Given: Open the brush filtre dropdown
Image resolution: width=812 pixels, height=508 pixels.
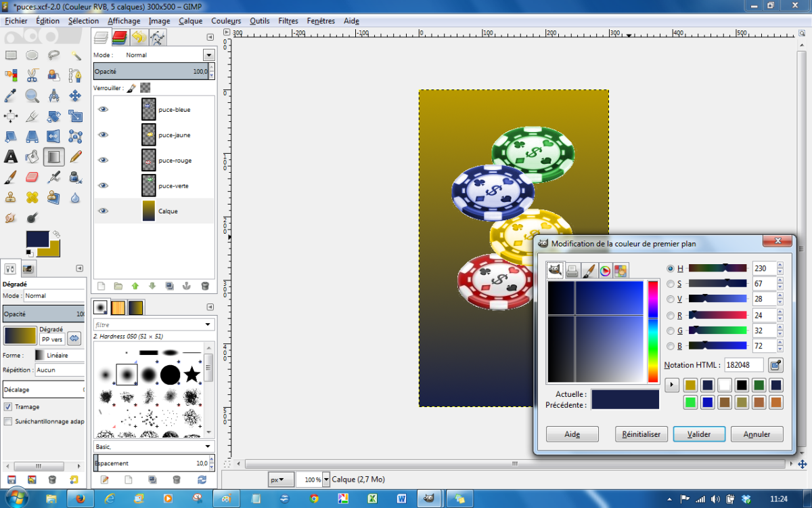Looking at the screenshot, I should pyautogui.click(x=154, y=325).
